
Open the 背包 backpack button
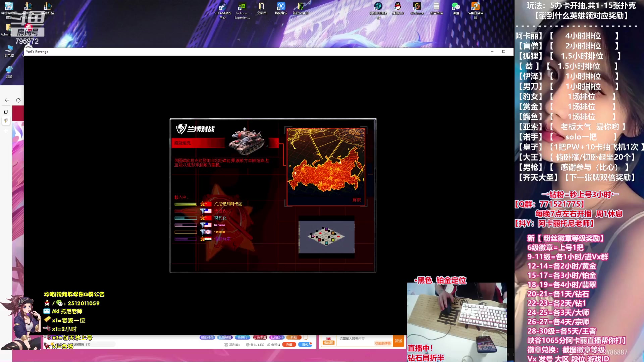pyautogui.click(x=305, y=345)
